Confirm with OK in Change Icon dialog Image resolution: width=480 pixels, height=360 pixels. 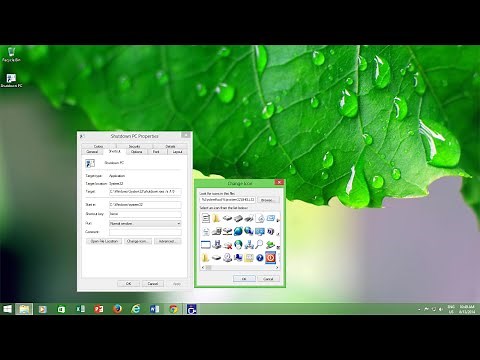point(244,279)
